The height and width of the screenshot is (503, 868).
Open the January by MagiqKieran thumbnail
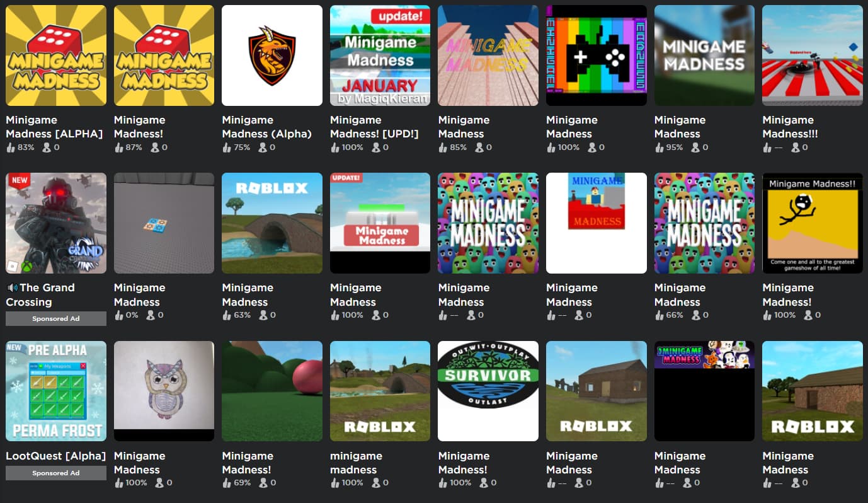(380, 55)
